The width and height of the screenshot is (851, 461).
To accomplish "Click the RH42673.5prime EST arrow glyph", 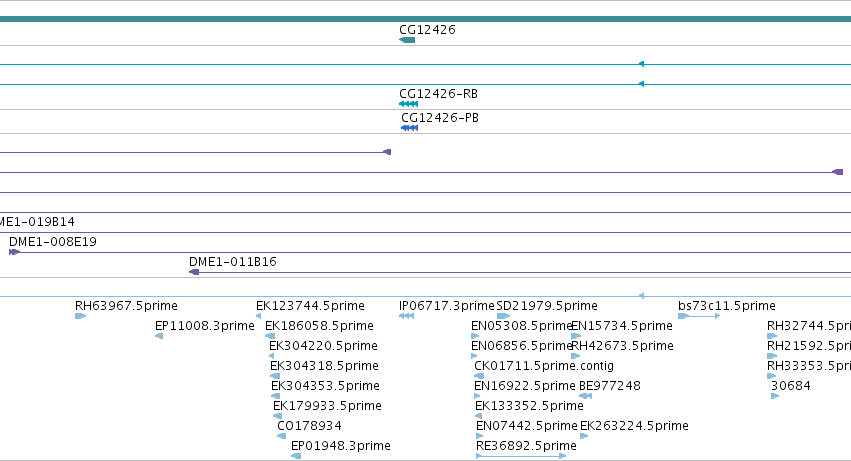I will click(x=576, y=356).
